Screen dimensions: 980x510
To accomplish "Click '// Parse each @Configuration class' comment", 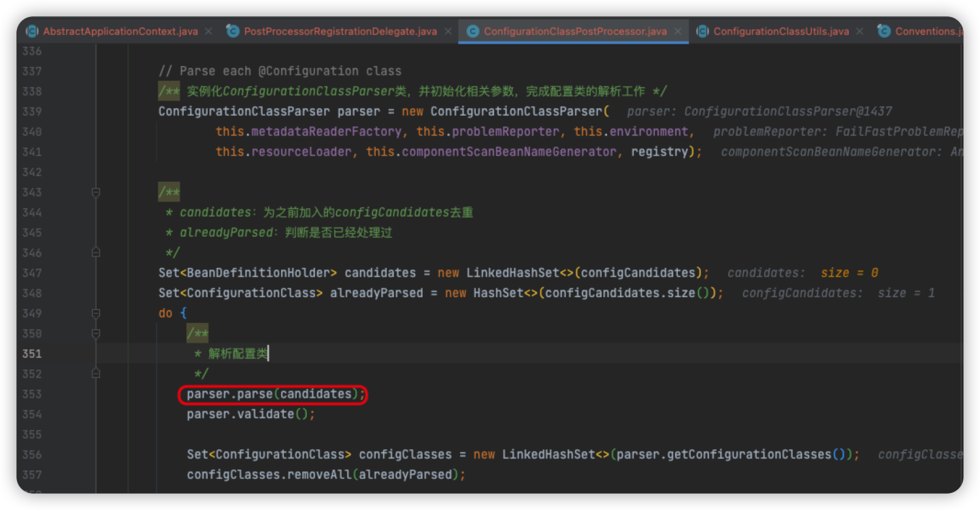I will pos(280,71).
